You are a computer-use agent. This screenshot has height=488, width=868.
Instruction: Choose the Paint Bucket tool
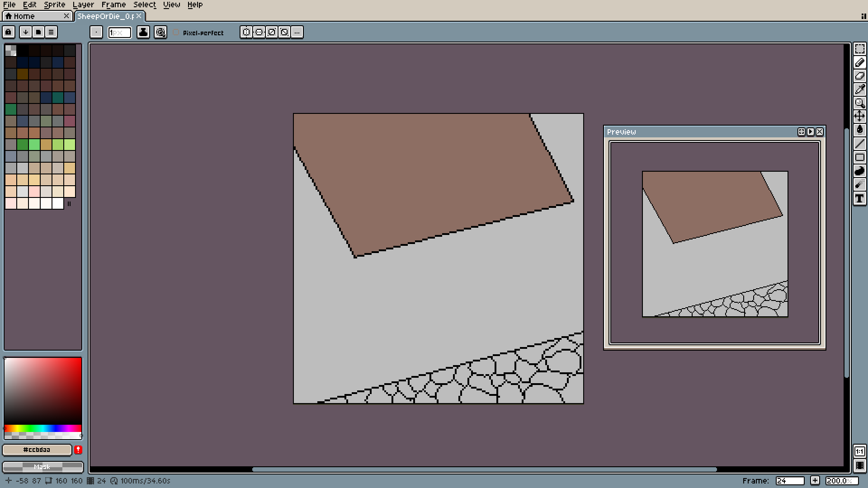[859, 130]
